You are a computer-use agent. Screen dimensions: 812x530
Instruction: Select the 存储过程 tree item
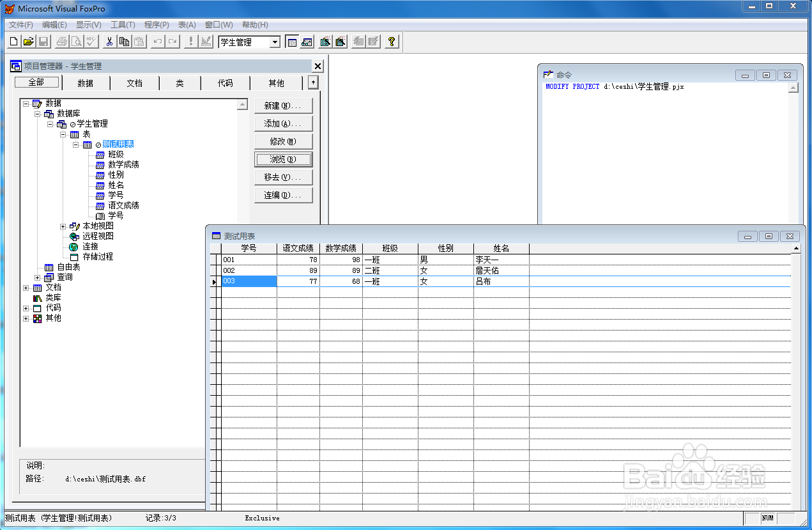98,256
